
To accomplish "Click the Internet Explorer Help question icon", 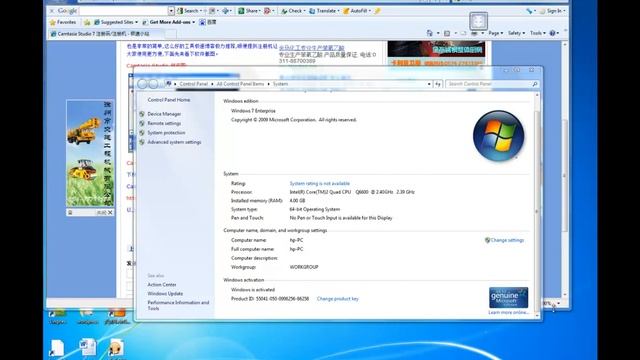I will (x=552, y=33).
